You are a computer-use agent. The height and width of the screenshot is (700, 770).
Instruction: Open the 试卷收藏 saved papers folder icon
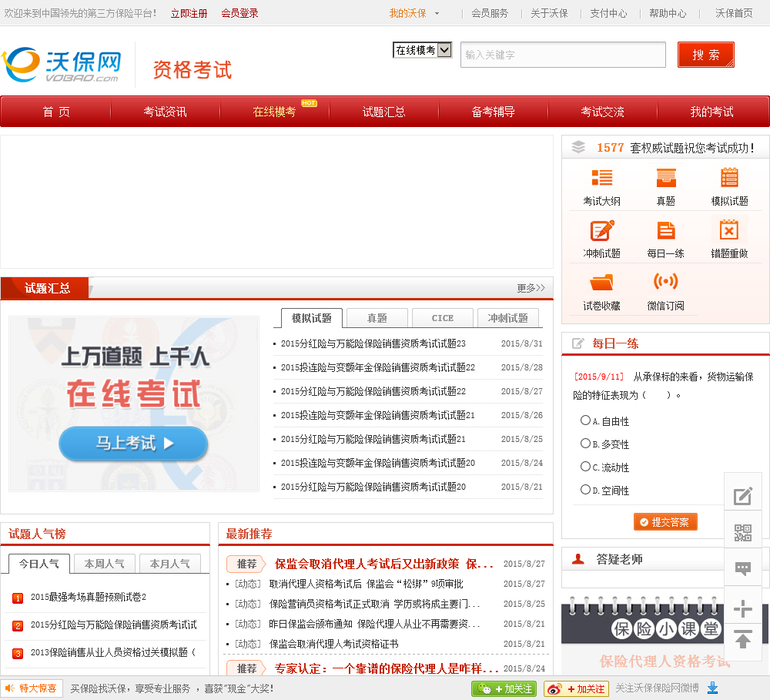click(601, 282)
